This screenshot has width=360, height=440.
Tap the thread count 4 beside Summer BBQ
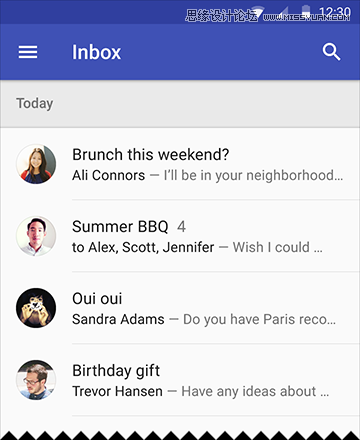click(x=181, y=227)
